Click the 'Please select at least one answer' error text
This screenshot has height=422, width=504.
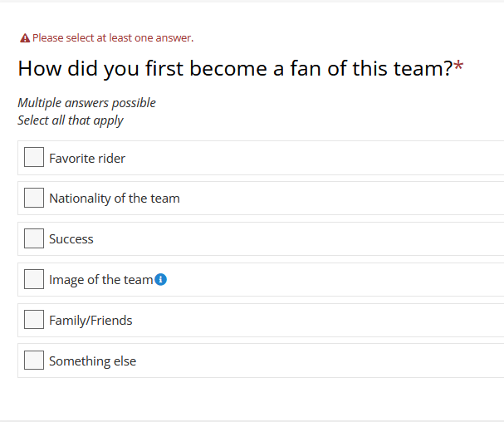pos(113,38)
